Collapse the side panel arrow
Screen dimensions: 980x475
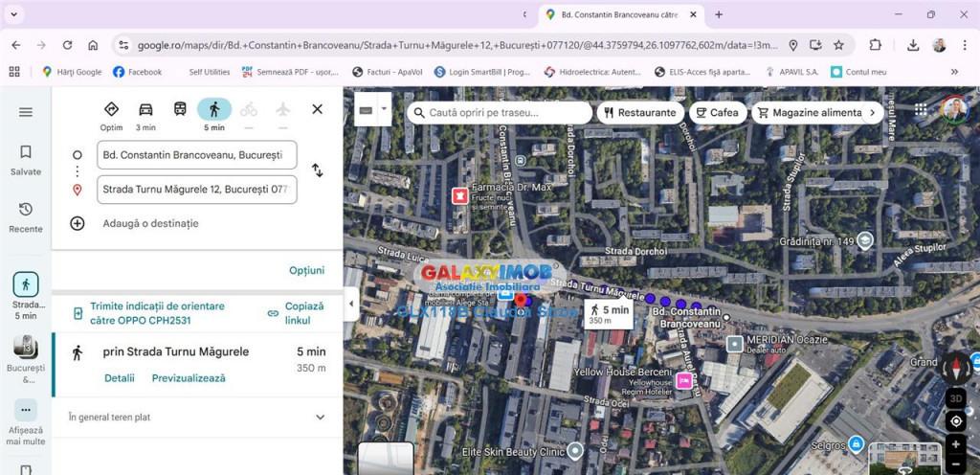tap(350, 304)
